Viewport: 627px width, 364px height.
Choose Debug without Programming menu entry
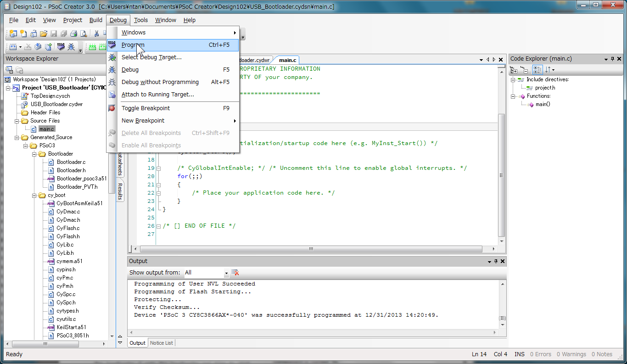[x=173, y=82]
